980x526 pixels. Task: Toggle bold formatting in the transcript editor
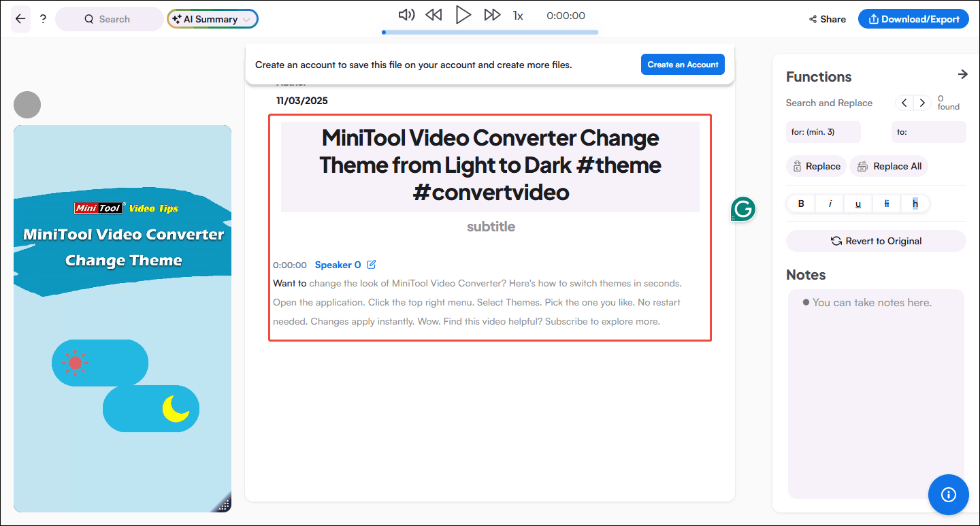tap(800, 203)
